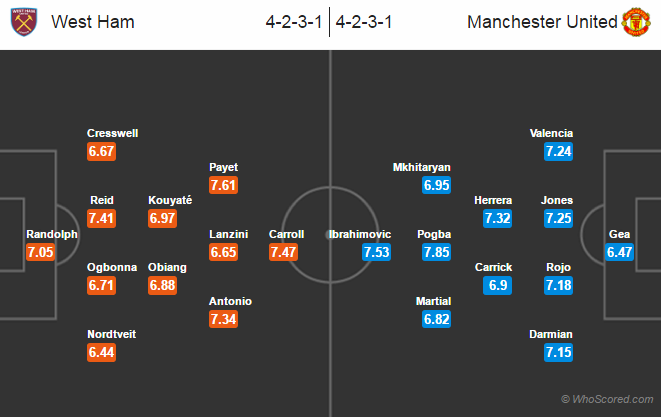Click Manchester United's 4-2-3-1 formation text
Viewport: 661px width, 417px height.
click(364, 22)
